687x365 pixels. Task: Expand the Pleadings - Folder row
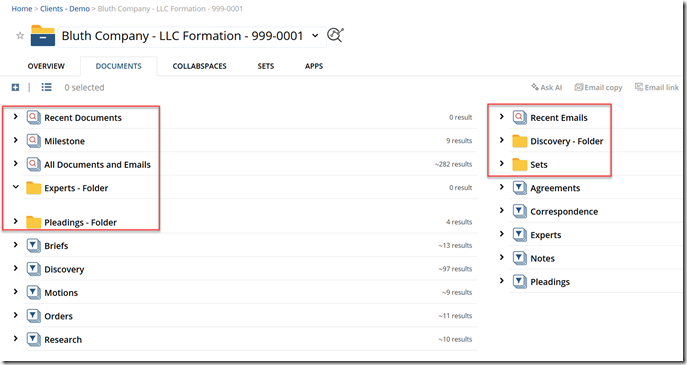pos(15,221)
